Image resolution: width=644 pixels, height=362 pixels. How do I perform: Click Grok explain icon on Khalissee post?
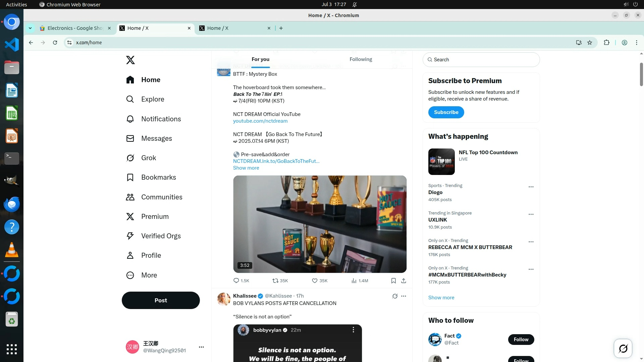click(x=395, y=296)
